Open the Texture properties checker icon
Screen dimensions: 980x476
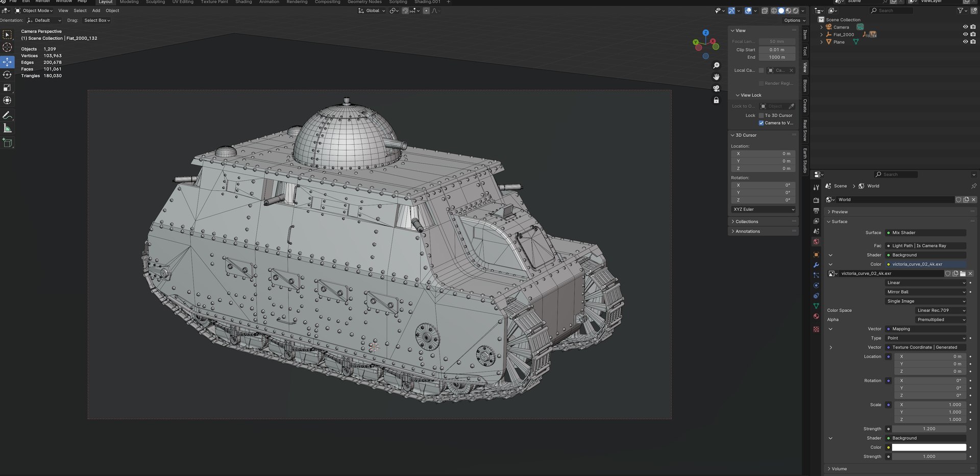(x=816, y=329)
